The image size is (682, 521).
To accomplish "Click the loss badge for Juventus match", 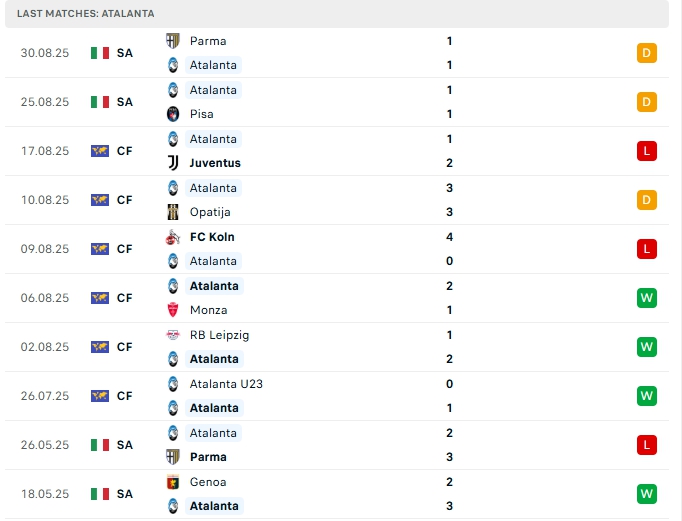I will [646, 151].
